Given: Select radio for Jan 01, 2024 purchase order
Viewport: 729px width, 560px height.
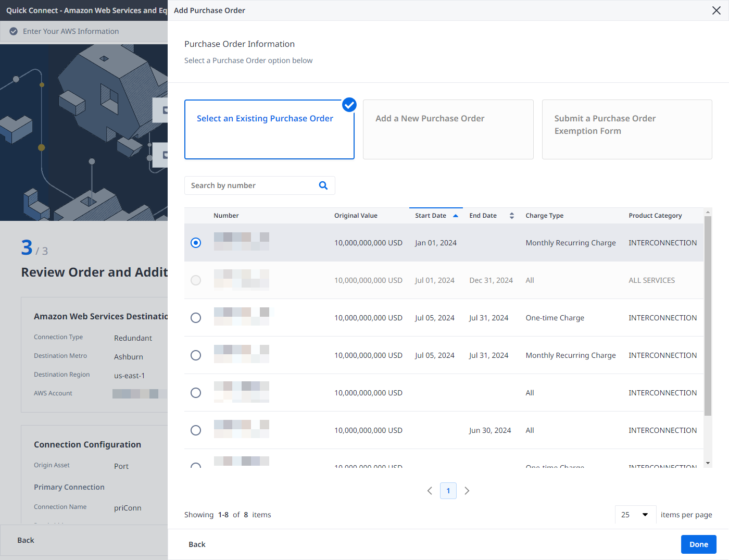Looking at the screenshot, I should (196, 243).
